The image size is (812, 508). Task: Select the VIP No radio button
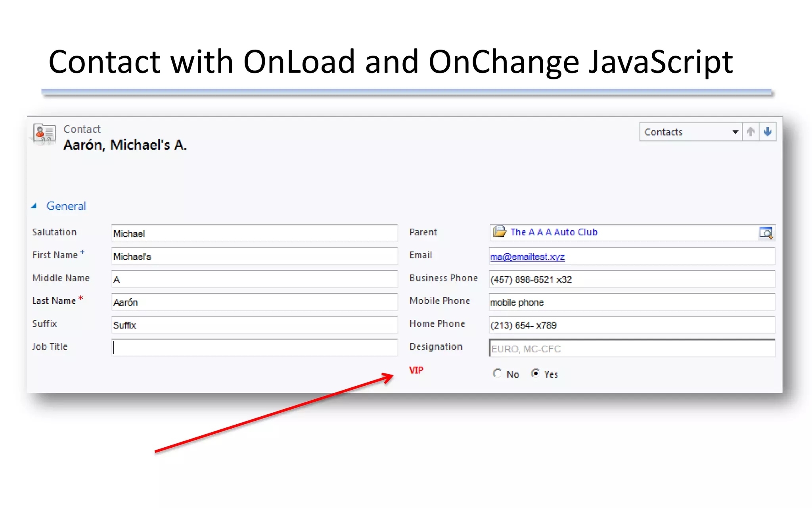(x=497, y=373)
